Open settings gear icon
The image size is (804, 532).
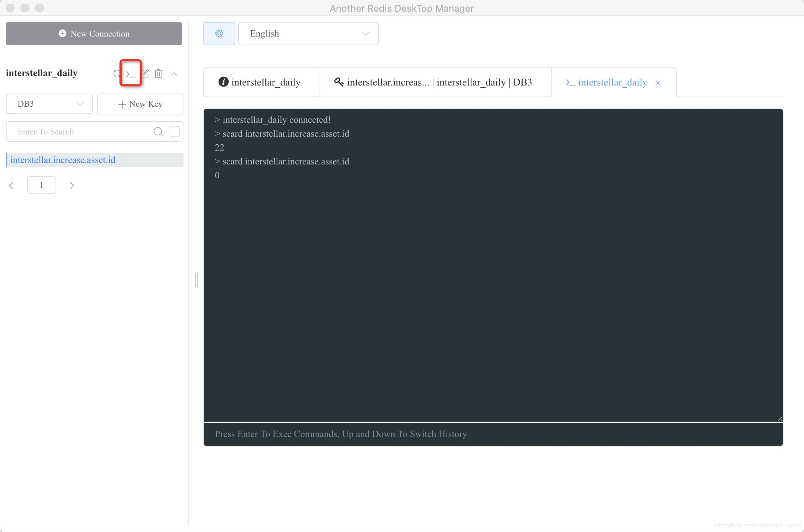(219, 34)
